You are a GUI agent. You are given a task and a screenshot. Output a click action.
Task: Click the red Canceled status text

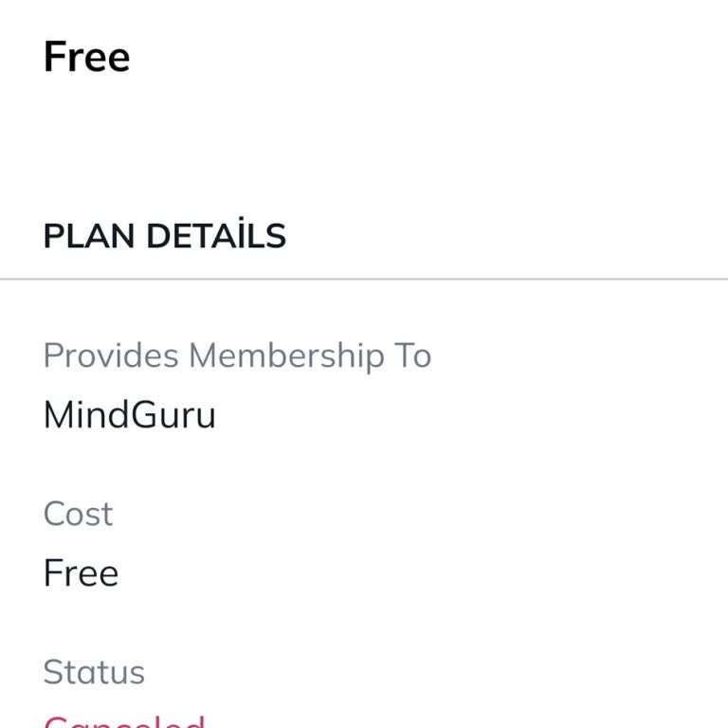click(x=124, y=722)
